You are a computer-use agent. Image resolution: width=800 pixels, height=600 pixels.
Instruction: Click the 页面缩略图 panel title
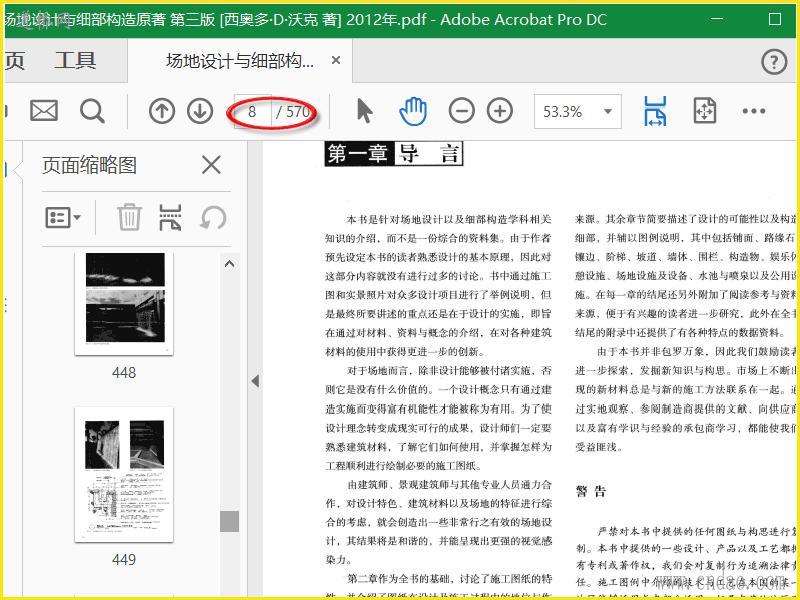pos(89,165)
